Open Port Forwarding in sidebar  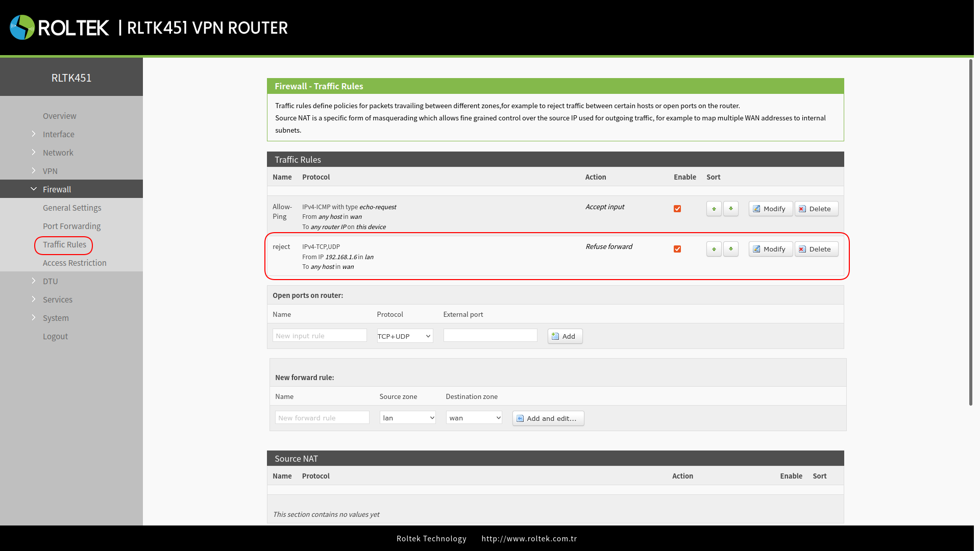71,226
